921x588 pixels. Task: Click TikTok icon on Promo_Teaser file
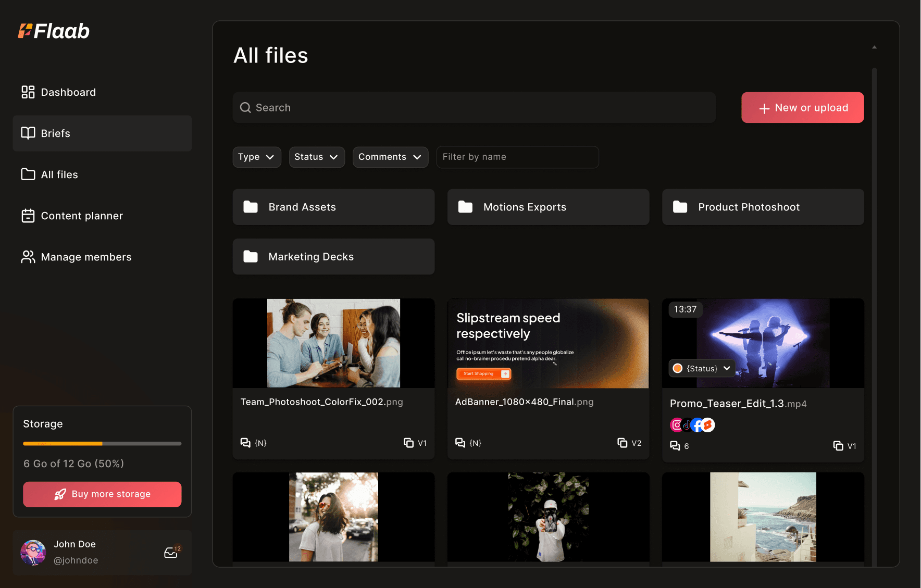pyautogui.click(x=687, y=425)
